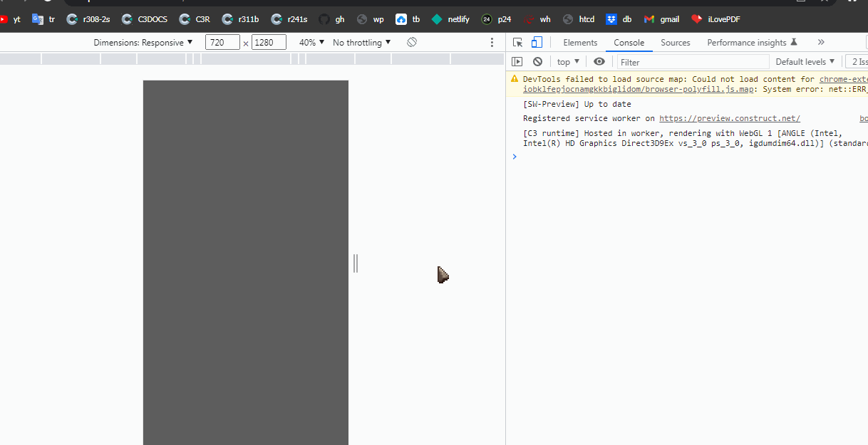The image size is (868, 445).
Task: Select the inspect element tool
Action: click(x=518, y=42)
